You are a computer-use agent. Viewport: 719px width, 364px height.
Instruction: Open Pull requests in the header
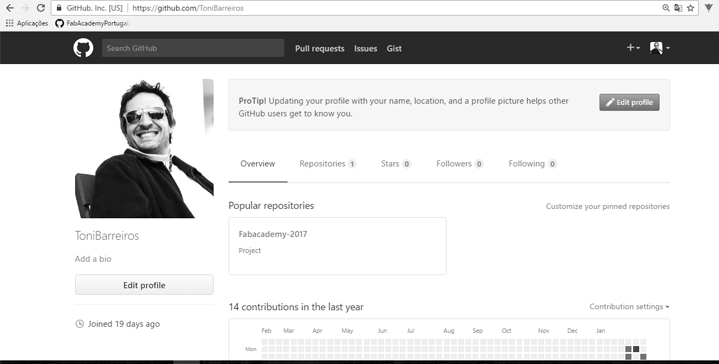point(320,49)
